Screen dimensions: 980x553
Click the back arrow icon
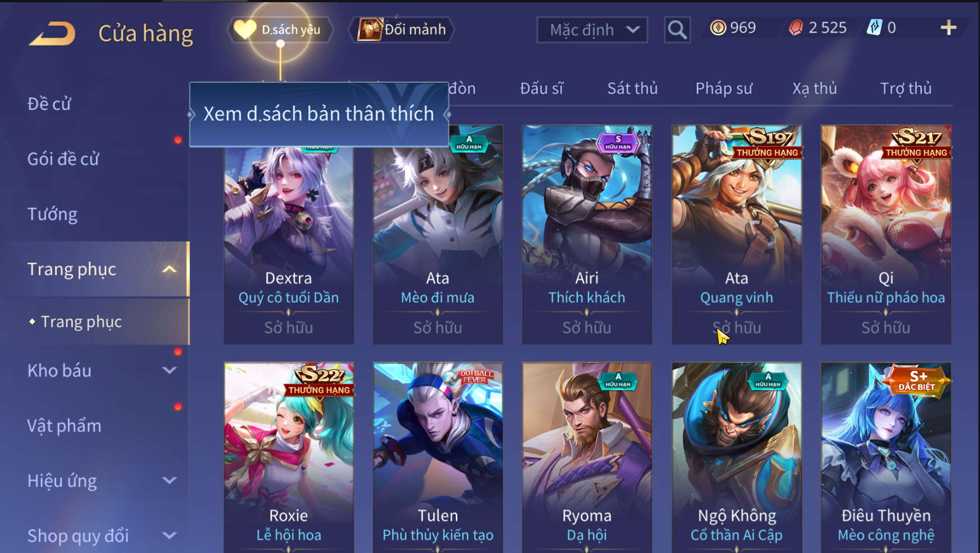click(52, 34)
